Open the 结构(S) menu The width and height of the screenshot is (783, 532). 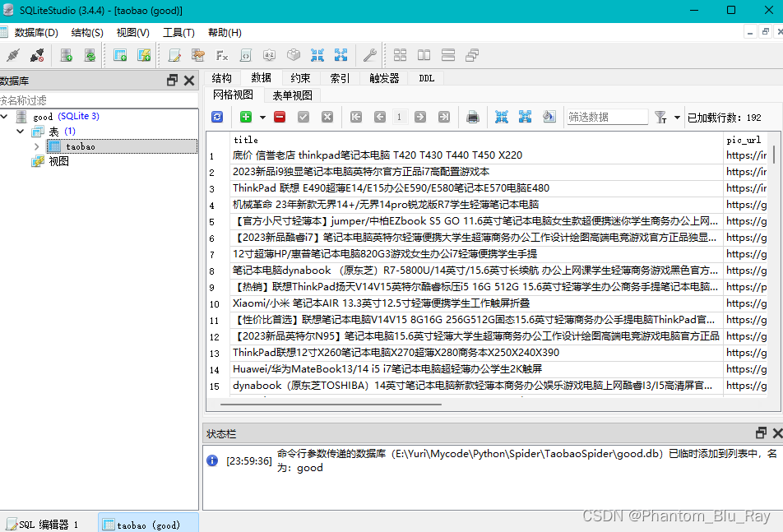(87, 32)
